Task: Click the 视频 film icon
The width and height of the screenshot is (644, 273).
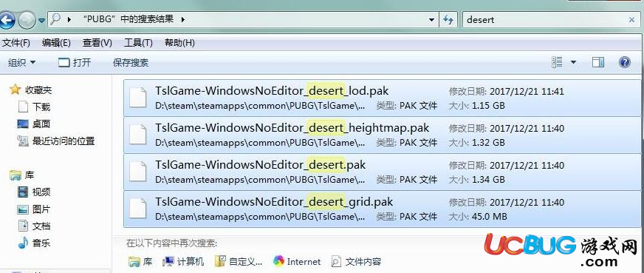Action: 23,192
